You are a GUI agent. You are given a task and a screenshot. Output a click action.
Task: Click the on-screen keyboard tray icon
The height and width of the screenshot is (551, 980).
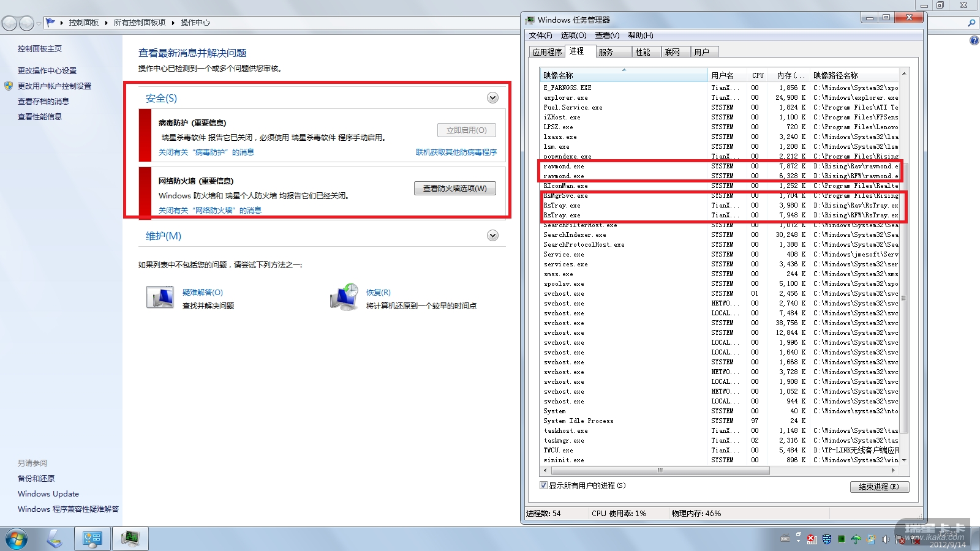785,539
